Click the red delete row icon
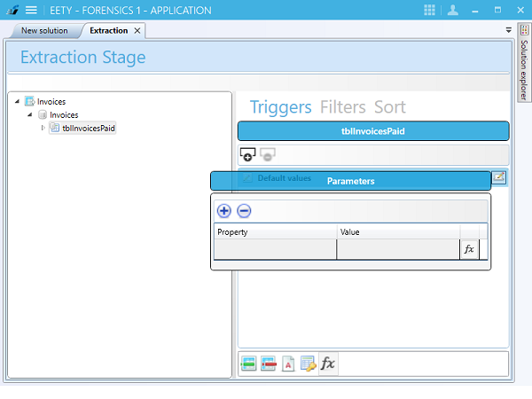532x399 pixels. 269,364
